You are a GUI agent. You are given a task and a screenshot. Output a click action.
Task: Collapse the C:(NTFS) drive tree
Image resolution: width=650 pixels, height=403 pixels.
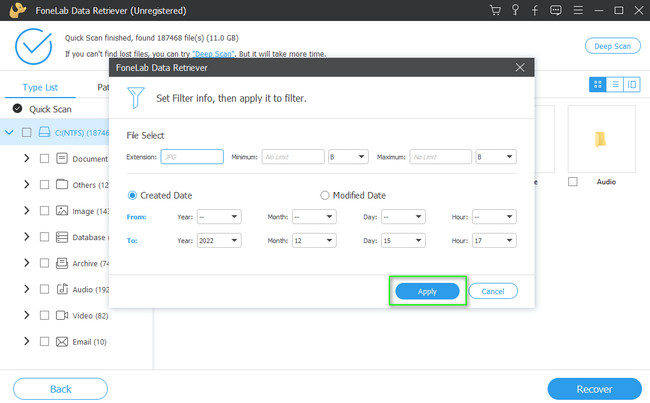coord(9,133)
